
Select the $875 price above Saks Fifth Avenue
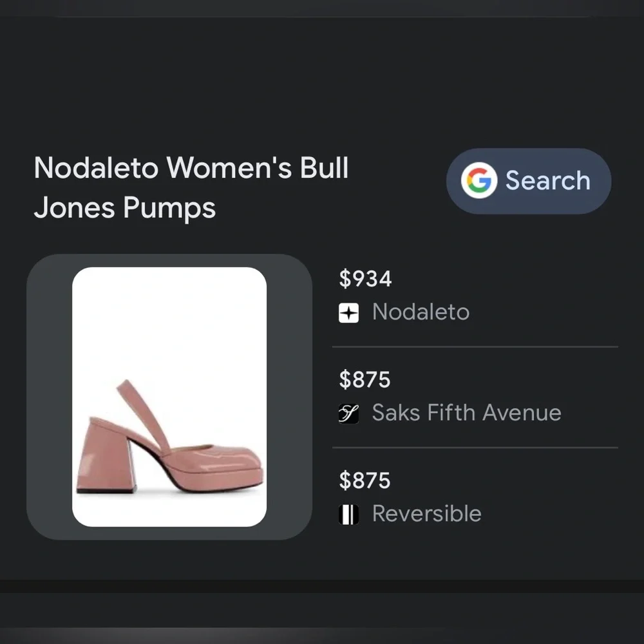tap(365, 379)
